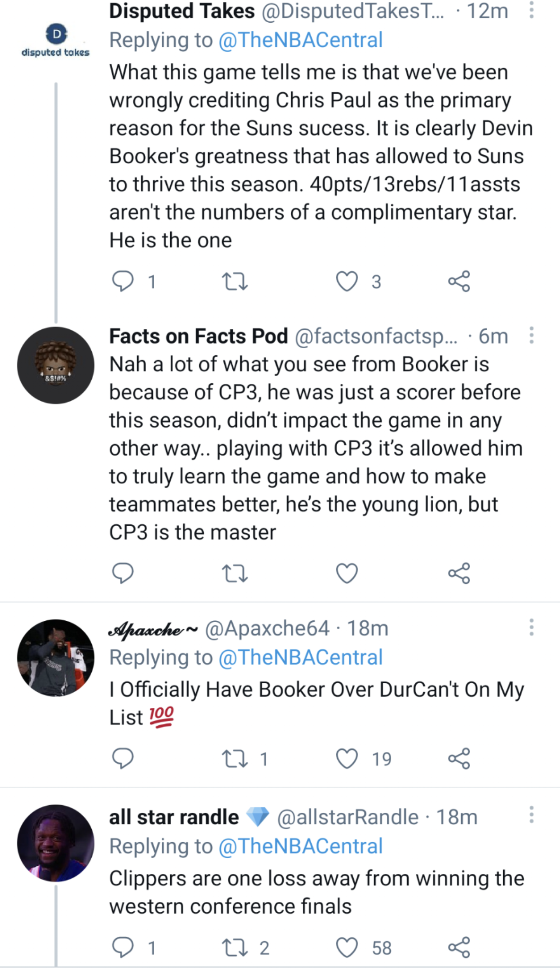This screenshot has width=560, height=969.
Task: Open more options for Apaxche64 tweet
Action: point(532,627)
